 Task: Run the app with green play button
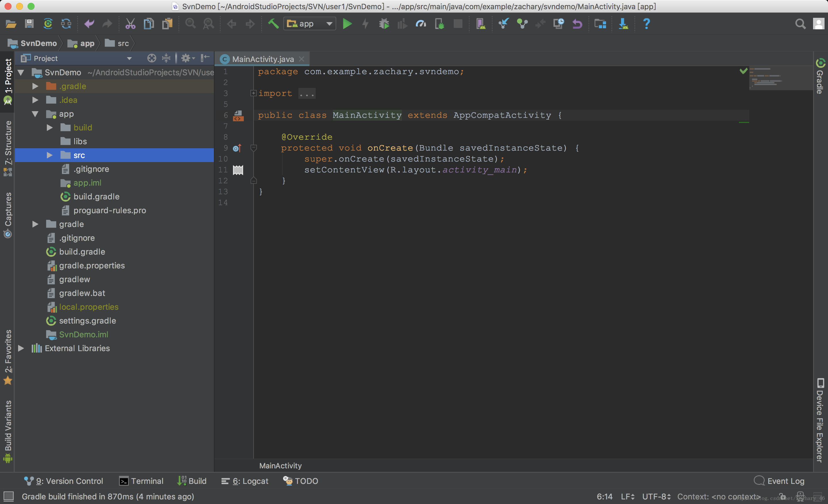pos(347,24)
